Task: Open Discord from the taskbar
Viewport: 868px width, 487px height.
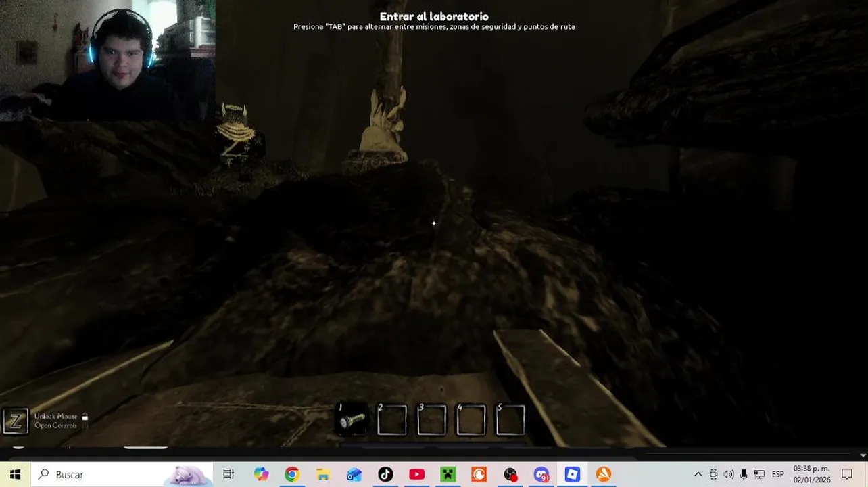Action: click(x=541, y=474)
